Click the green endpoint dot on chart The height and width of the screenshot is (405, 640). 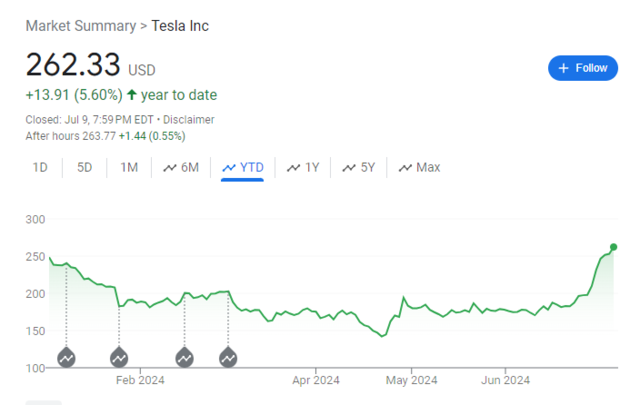[x=613, y=247]
